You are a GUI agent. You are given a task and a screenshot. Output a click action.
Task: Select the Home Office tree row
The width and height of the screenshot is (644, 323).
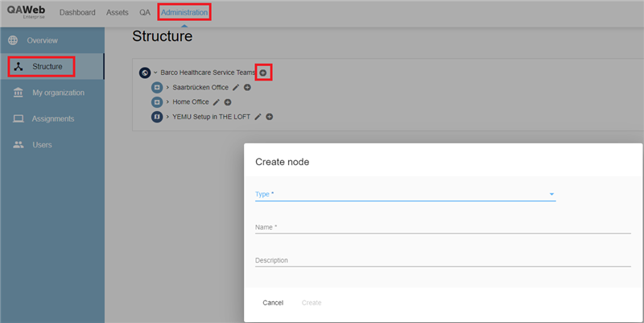tap(191, 101)
